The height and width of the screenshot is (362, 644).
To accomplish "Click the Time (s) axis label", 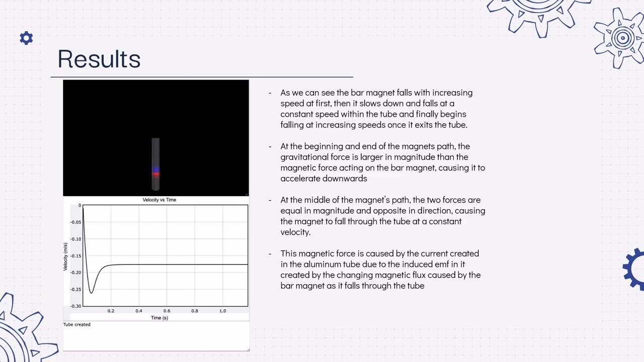I will pyautogui.click(x=159, y=318).
